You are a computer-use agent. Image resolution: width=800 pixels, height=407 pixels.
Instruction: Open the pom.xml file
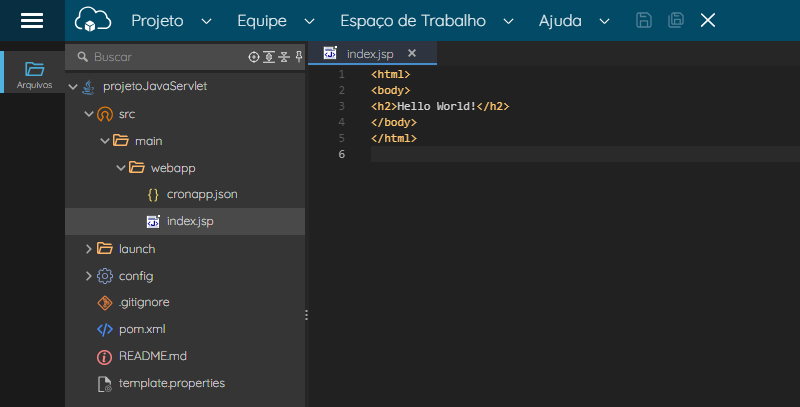tap(142, 329)
